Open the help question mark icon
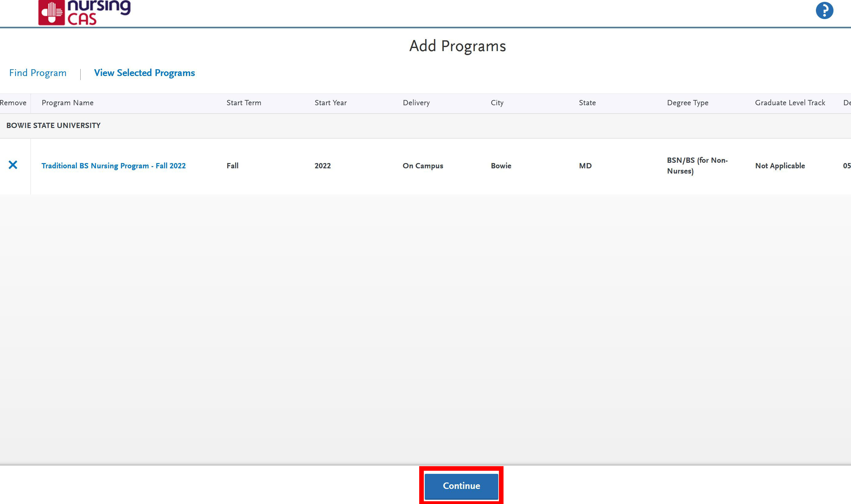Screen dimensions: 851x504 [824, 10]
